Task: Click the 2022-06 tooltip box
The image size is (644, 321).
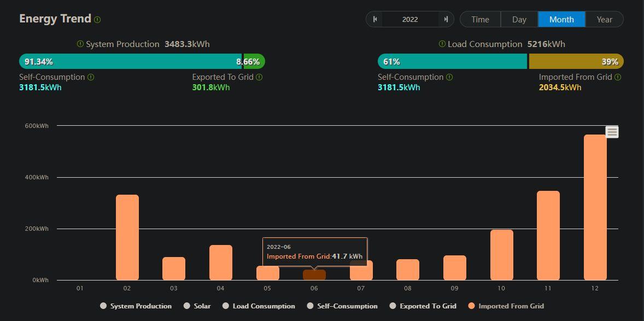Action: 314,252
